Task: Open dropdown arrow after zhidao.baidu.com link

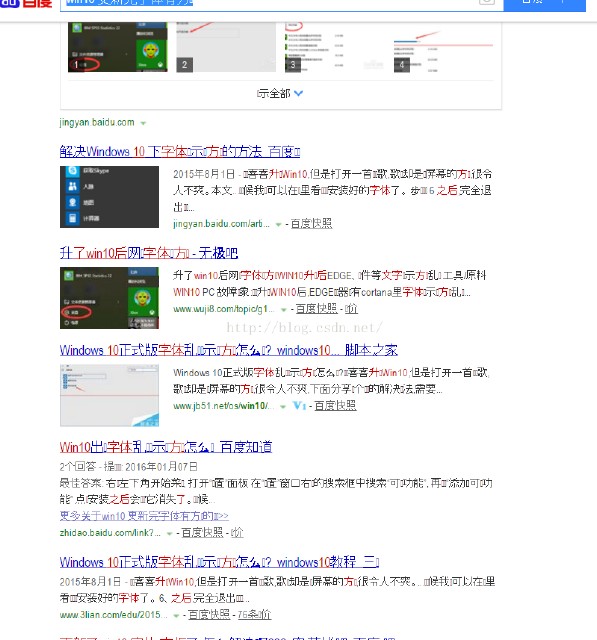Action: (x=169, y=533)
